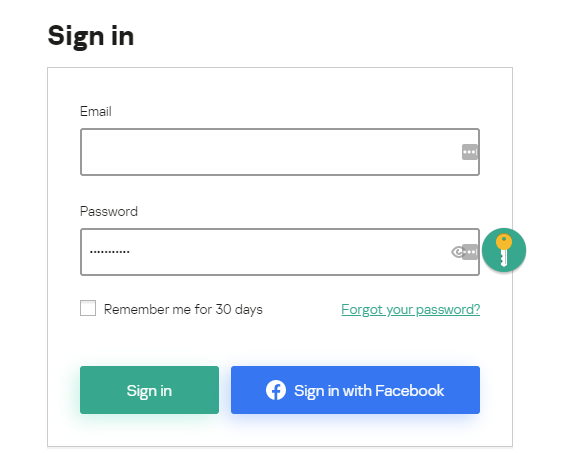563x469 pixels.
Task: Click the password manager icon in Password field
Action: pyautogui.click(x=470, y=252)
